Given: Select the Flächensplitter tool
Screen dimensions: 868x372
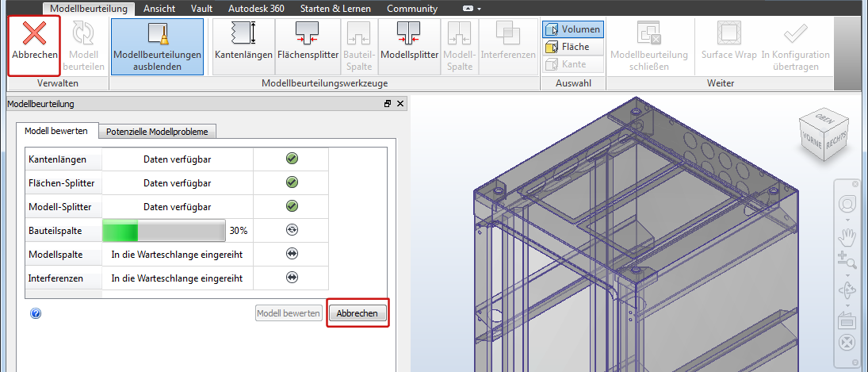Looking at the screenshot, I should (x=308, y=47).
